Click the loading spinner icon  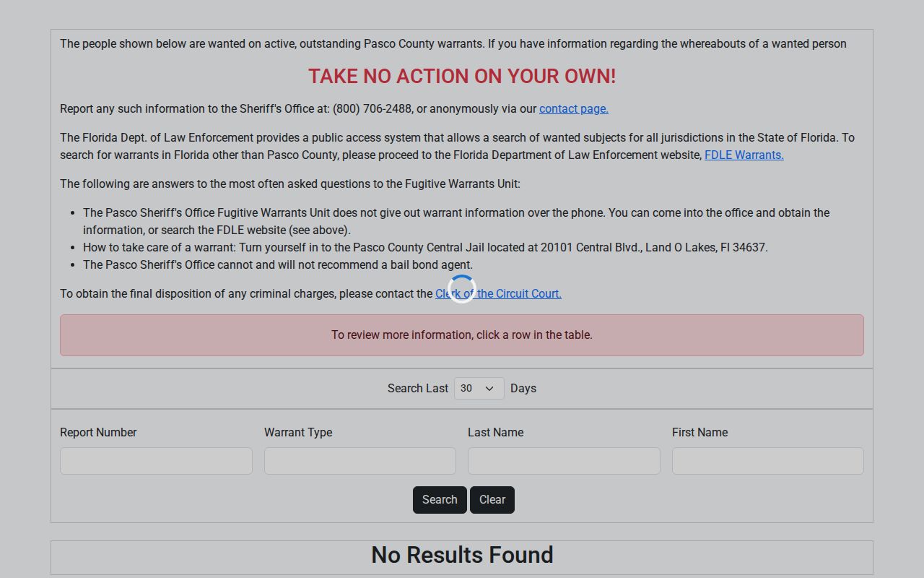coord(462,289)
